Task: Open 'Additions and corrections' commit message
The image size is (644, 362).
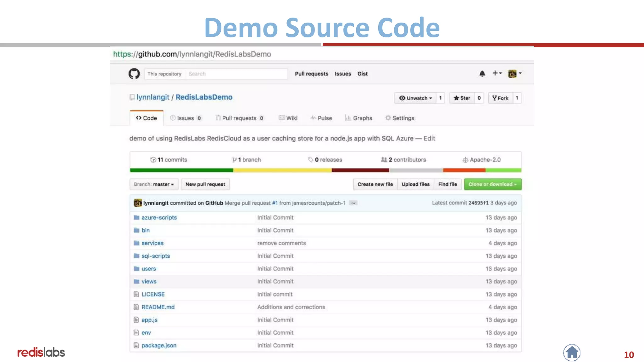Action: (x=291, y=307)
